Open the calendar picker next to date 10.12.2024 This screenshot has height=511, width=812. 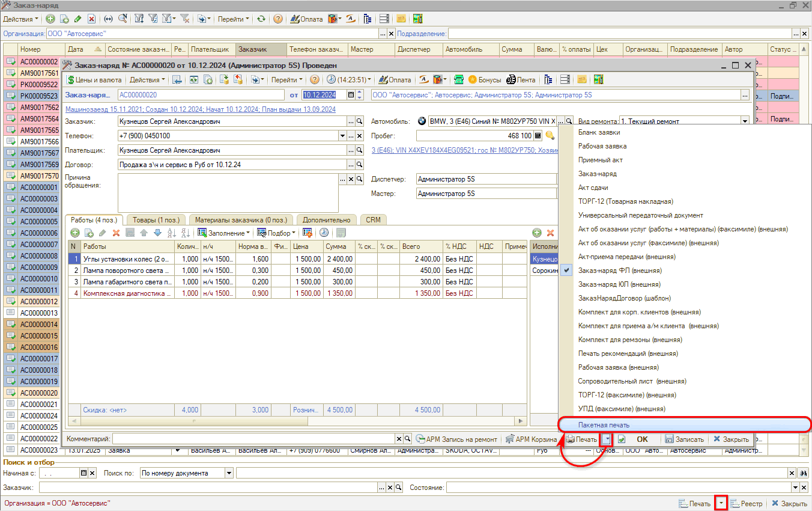tap(351, 95)
